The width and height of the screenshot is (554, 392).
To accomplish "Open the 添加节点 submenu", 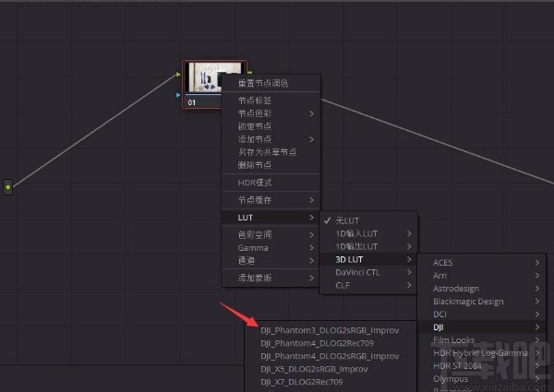I will point(271,139).
